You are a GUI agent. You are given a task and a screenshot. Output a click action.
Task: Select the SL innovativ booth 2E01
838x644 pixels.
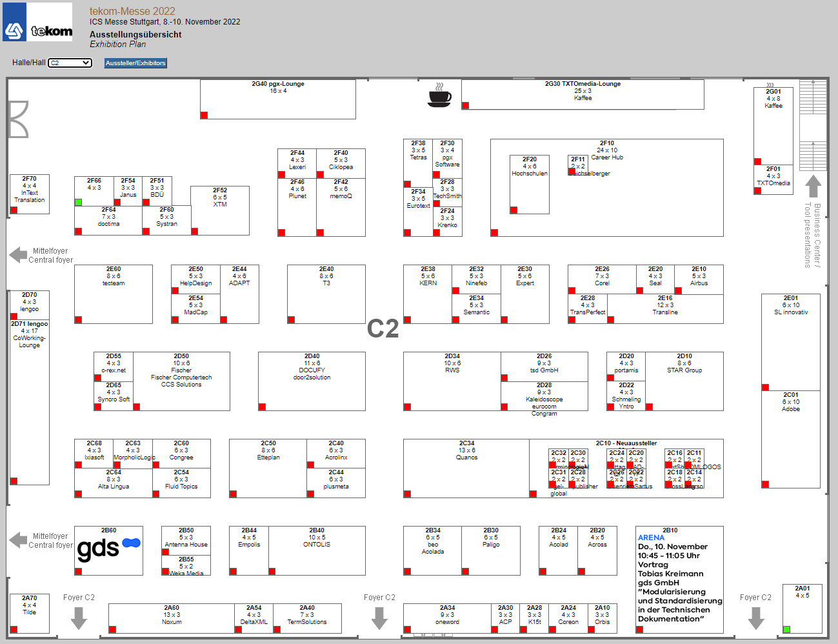791,343
